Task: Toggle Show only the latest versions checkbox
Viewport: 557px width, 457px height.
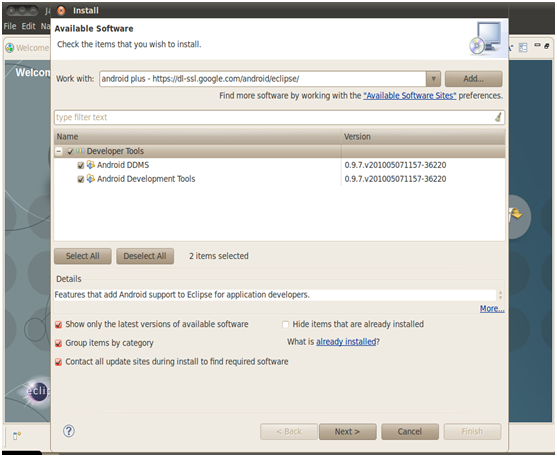Action: [x=59, y=324]
